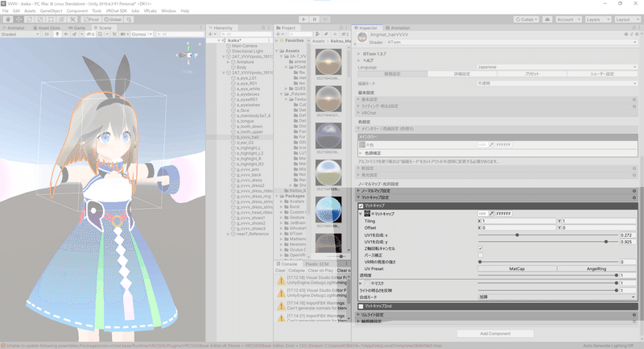Open the Collab dropdown
The image size is (644, 349).
527,19
